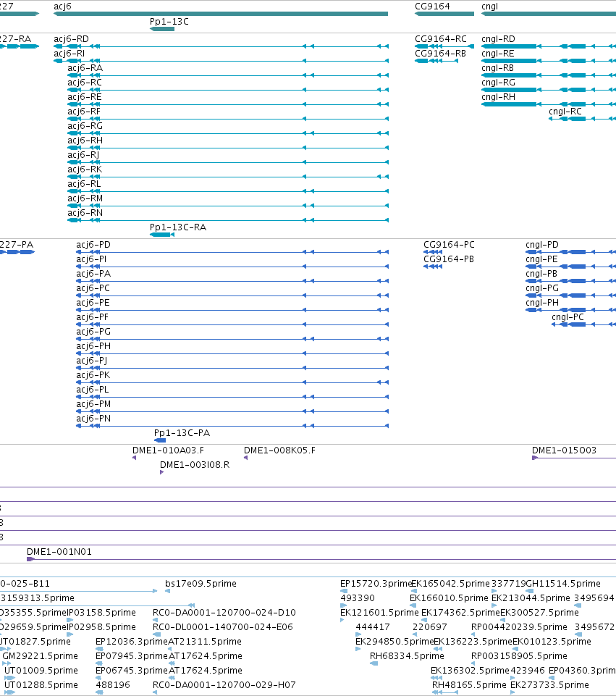The width and height of the screenshot is (616, 696).
Task: Open protein acj6-PA label
Action: pos(93,274)
